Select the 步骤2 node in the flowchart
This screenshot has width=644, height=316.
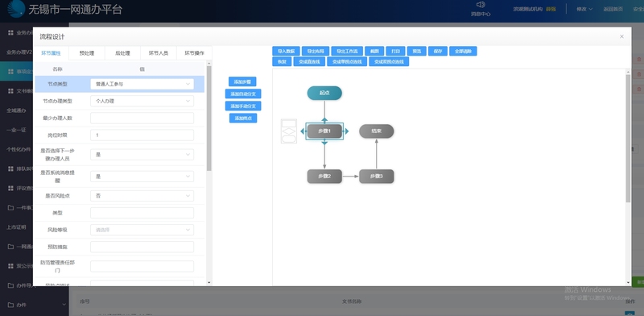324,176
